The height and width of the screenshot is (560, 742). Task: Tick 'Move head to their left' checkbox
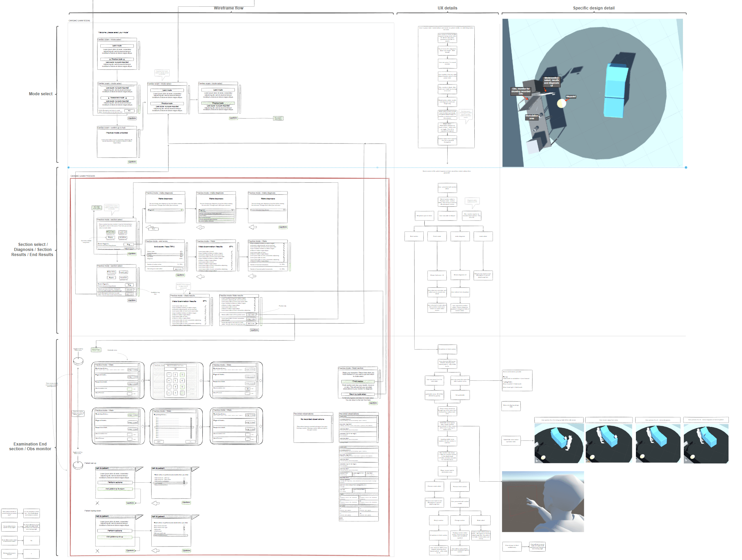point(184,525)
